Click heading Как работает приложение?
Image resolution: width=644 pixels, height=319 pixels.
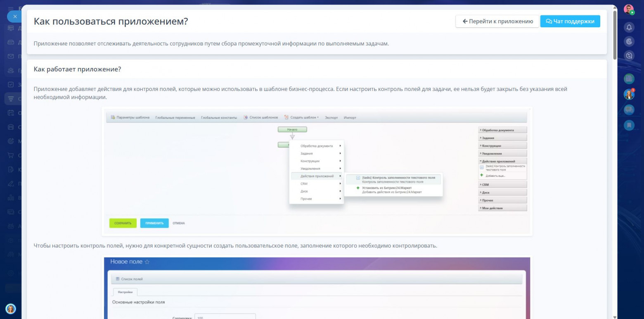(x=77, y=69)
